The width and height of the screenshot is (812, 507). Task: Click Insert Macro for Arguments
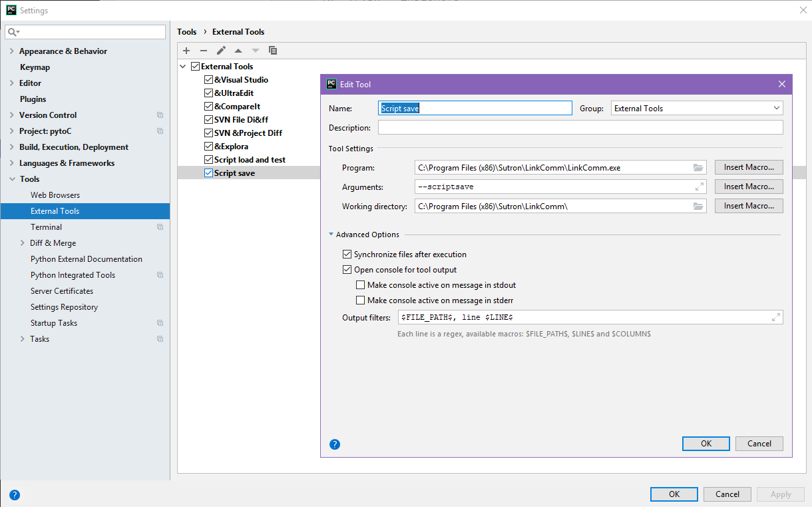[x=749, y=187]
